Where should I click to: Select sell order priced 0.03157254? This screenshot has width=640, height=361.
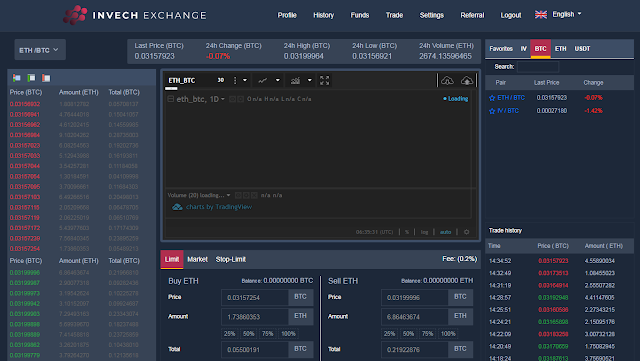[81, 249]
